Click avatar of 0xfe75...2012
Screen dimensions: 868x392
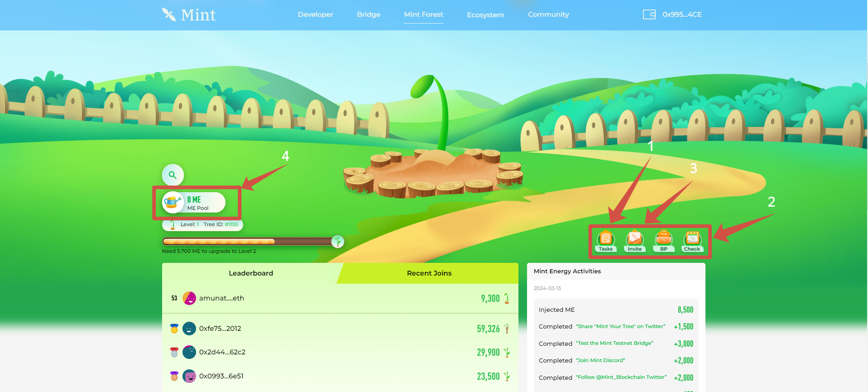pos(189,329)
